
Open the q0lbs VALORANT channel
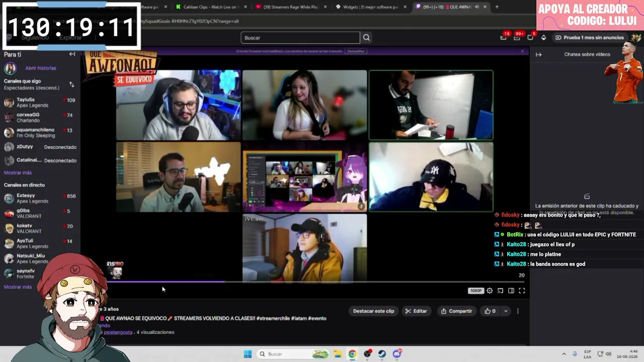40,213
